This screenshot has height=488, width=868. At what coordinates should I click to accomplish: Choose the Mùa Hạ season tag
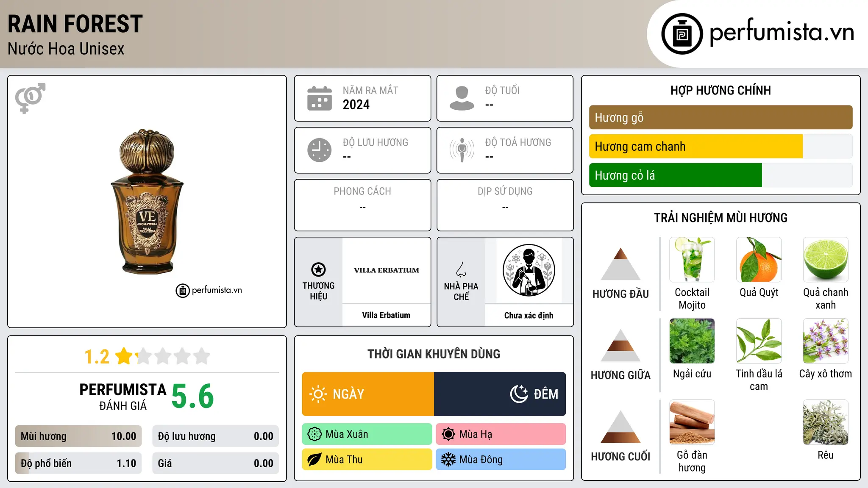click(501, 434)
